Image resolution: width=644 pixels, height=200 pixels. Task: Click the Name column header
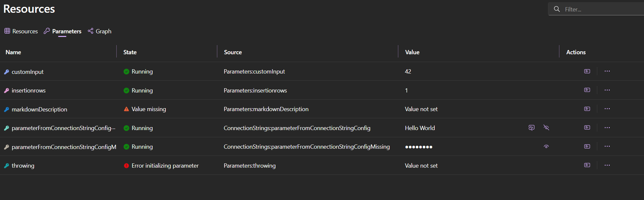(x=13, y=52)
